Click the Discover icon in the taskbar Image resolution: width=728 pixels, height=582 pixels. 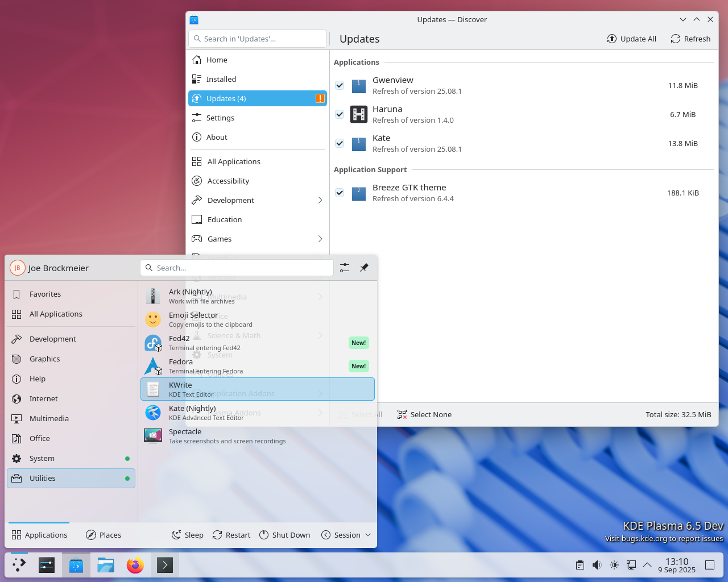[x=76, y=564]
